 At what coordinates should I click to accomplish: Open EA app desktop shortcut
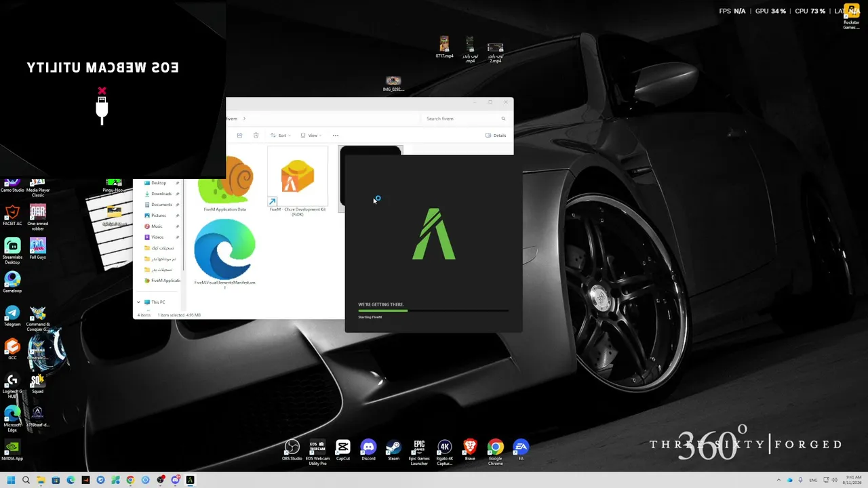tap(521, 450)
